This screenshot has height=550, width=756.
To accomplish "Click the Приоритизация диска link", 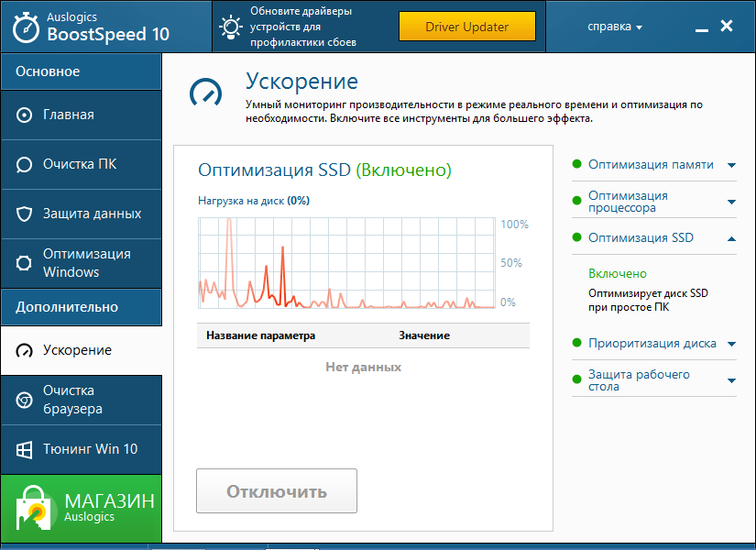I will (652, 344).
